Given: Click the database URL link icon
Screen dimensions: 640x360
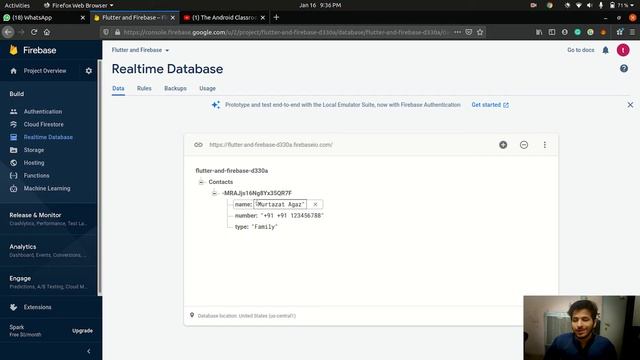Looking at the screenshot, I should 198,144.
